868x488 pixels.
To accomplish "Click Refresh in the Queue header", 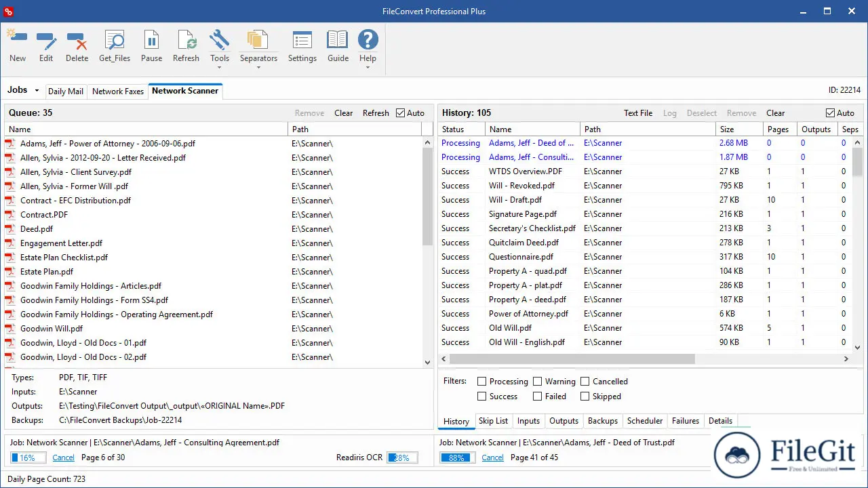I will [376, 113].
